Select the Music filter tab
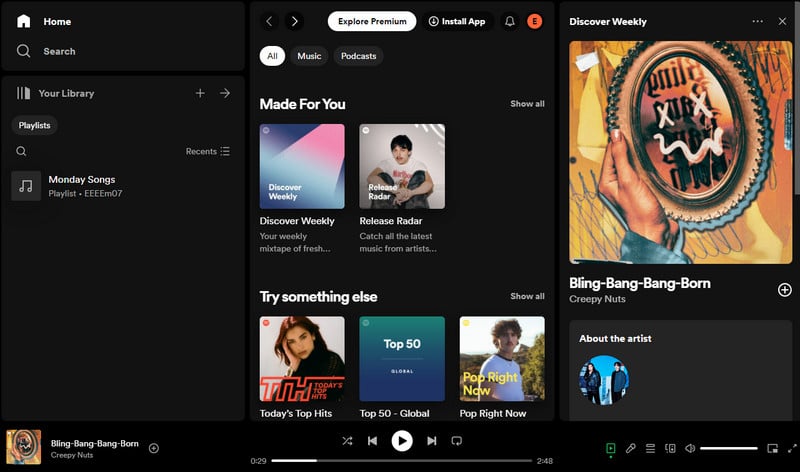Screen dimensions: 800x472 309,56
